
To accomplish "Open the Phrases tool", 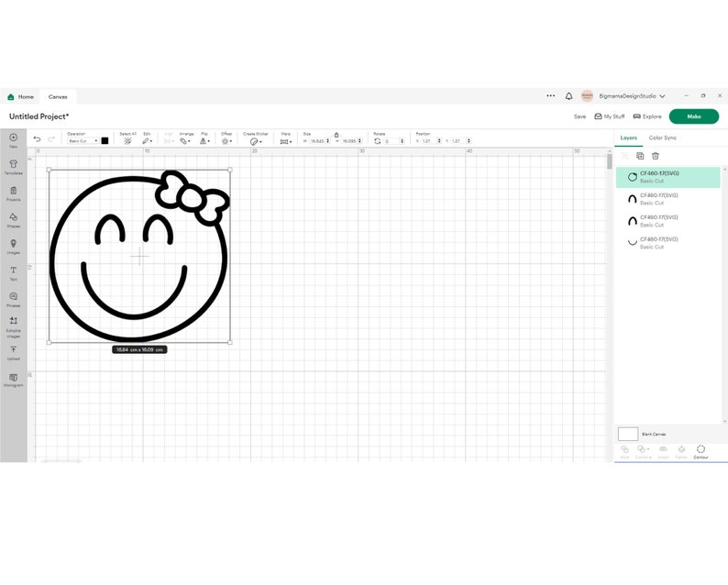I will pyautogui.click(x=14, y=299).
